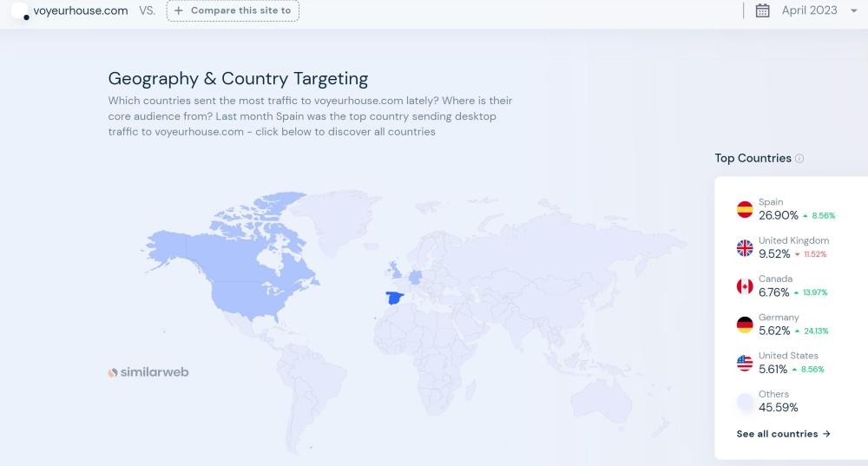
Task: Click the Top Countries info icon
Action: pos(799,159)
